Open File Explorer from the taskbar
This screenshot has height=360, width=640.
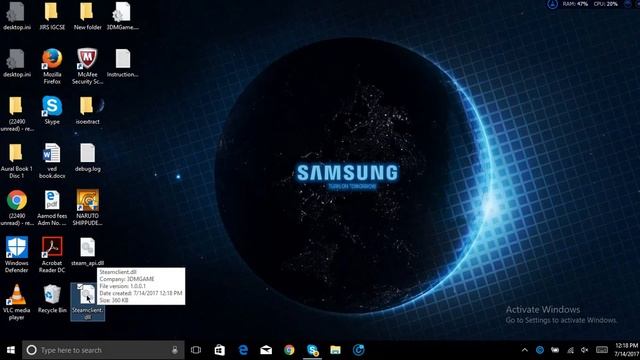tap(336, 350)
